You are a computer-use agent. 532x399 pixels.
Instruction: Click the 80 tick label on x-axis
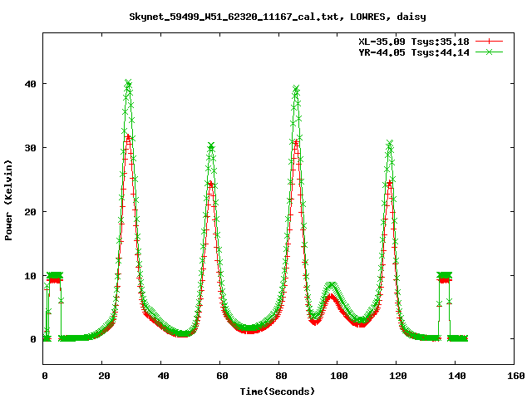[x=279, y=376]
